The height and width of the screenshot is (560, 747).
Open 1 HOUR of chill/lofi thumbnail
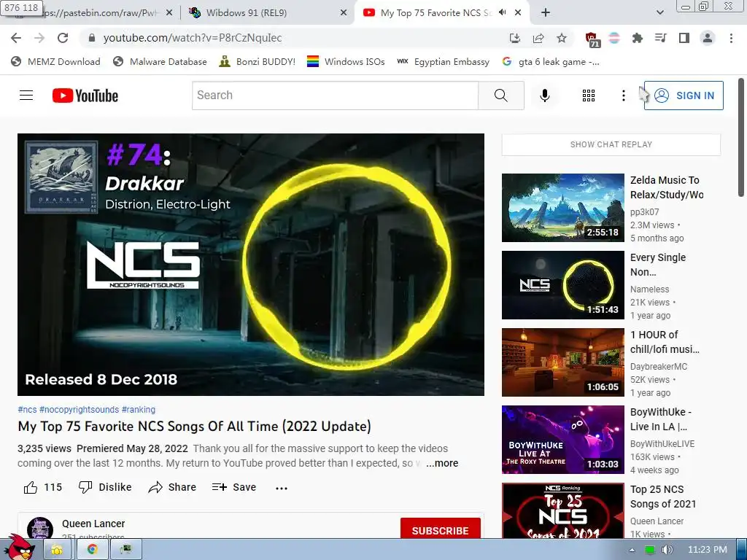(x=562, y=362)
